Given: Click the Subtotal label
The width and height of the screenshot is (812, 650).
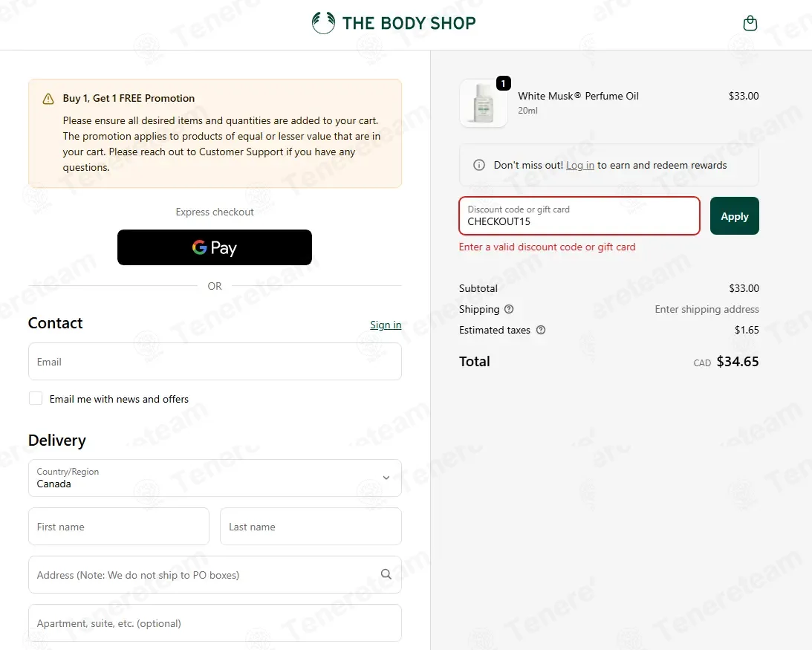Looking at the screenshot, I should [478, 288].
